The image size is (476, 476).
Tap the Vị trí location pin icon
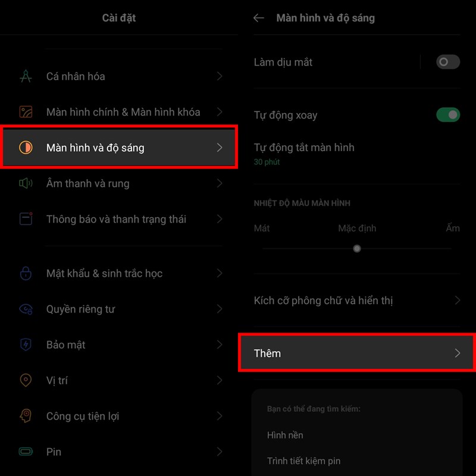(x=26, y=380)
